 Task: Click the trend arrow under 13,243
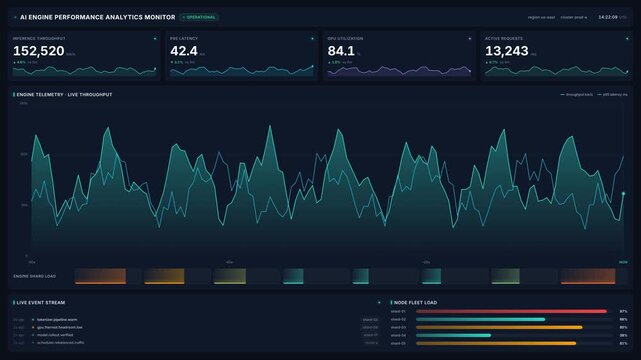coord(487,63)
